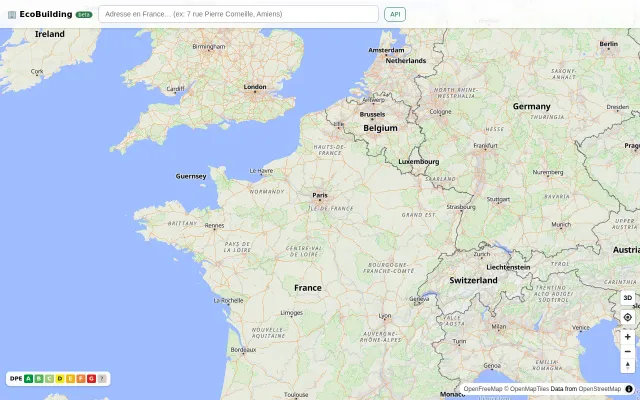Open the API button in header
This screenshot has height=400, width=640.
pos(395,14)
